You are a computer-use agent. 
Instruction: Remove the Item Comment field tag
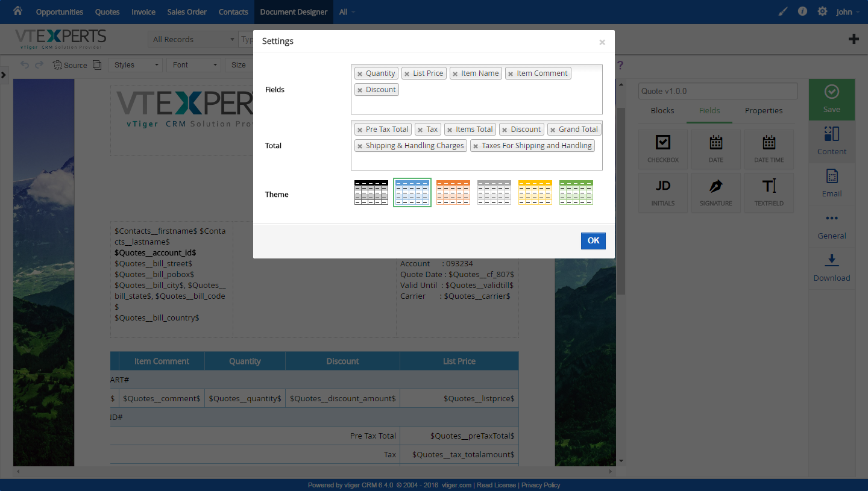click(511, 73)
